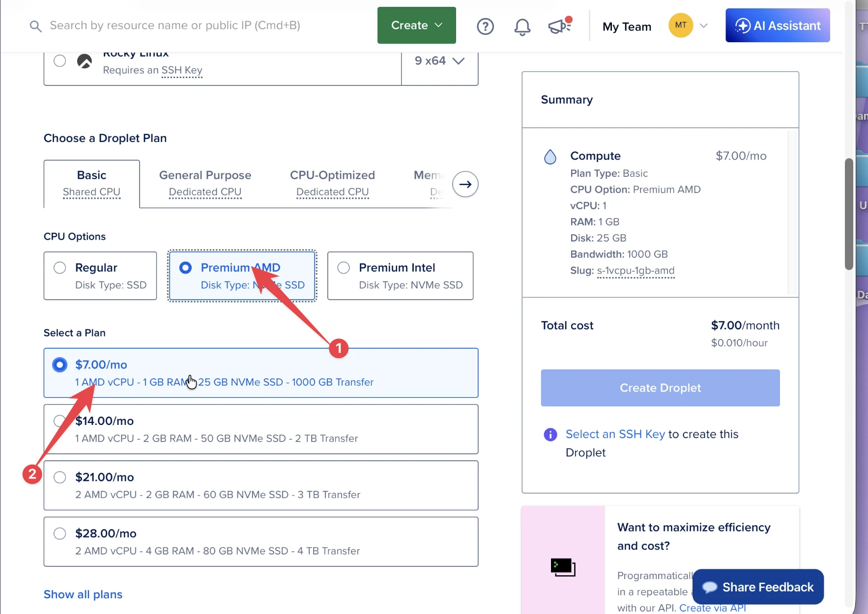Open the Create via API link
The height and width of the screenshot is (614, 868).
[x=713, y=608]
